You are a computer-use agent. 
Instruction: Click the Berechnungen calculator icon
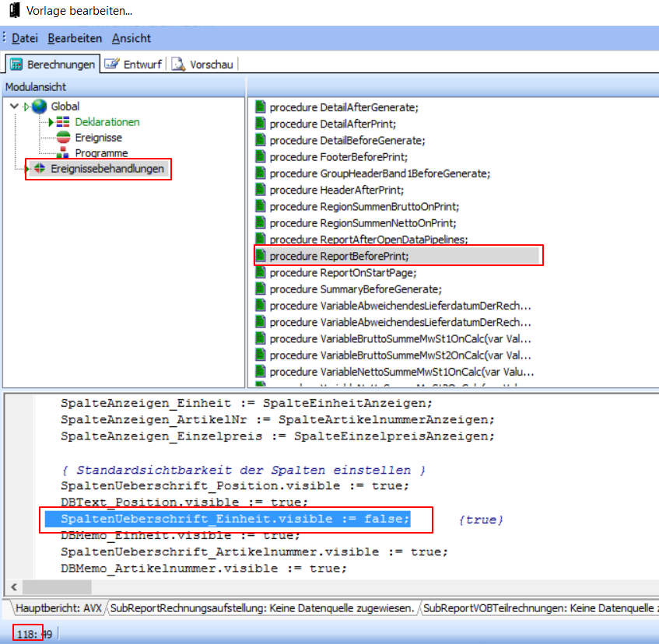pyautogui.click(x=16, y=65)
